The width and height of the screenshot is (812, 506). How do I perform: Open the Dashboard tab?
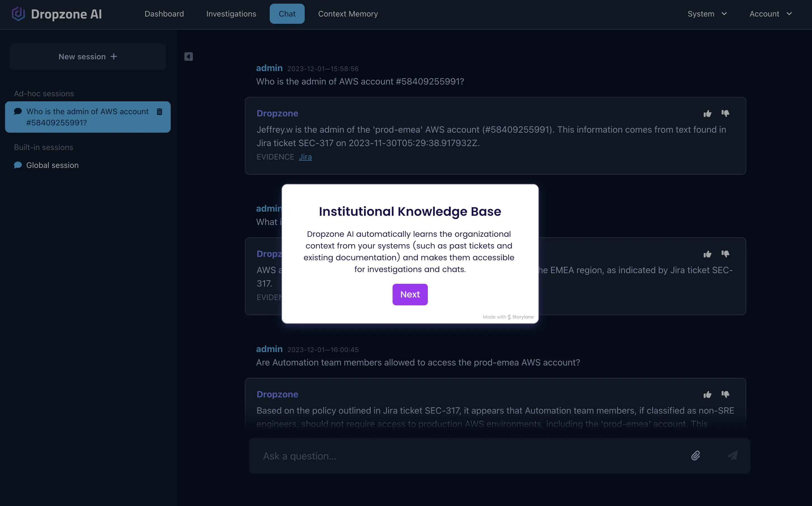[164, 14]
